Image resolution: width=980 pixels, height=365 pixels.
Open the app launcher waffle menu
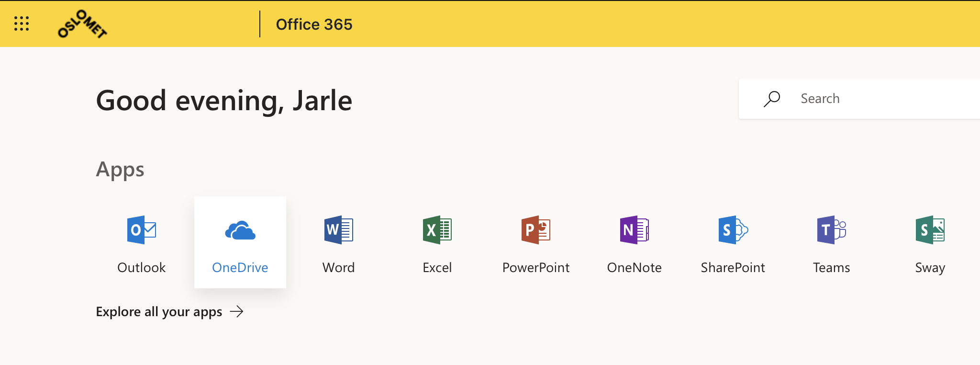[x=22, y=23]
